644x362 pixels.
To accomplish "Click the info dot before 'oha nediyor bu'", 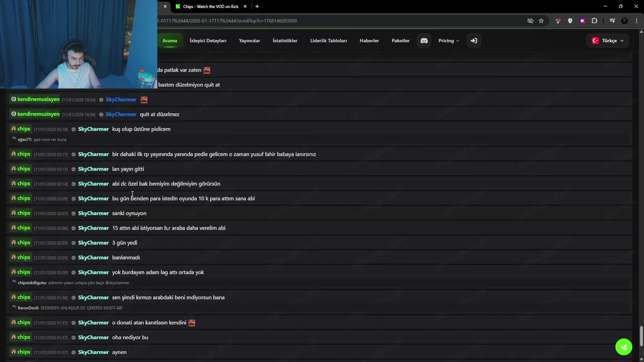I will pyautogui.click(x=73, y=337).
